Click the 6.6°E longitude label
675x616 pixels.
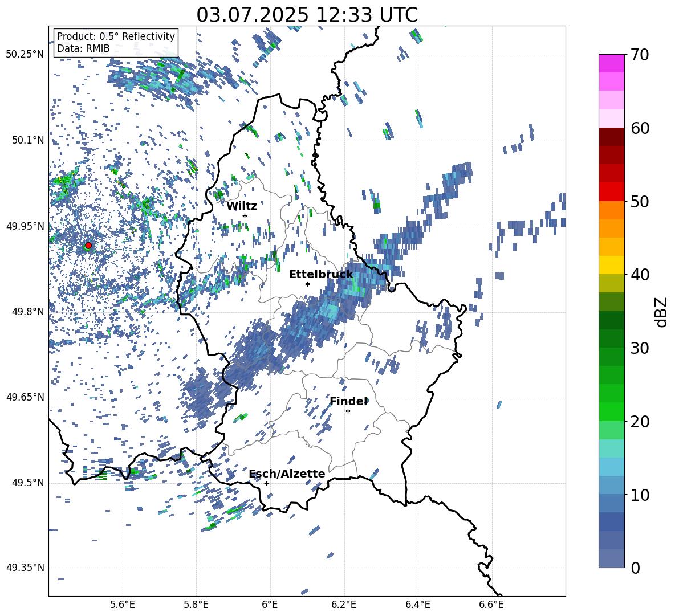[x=491, y=605]
